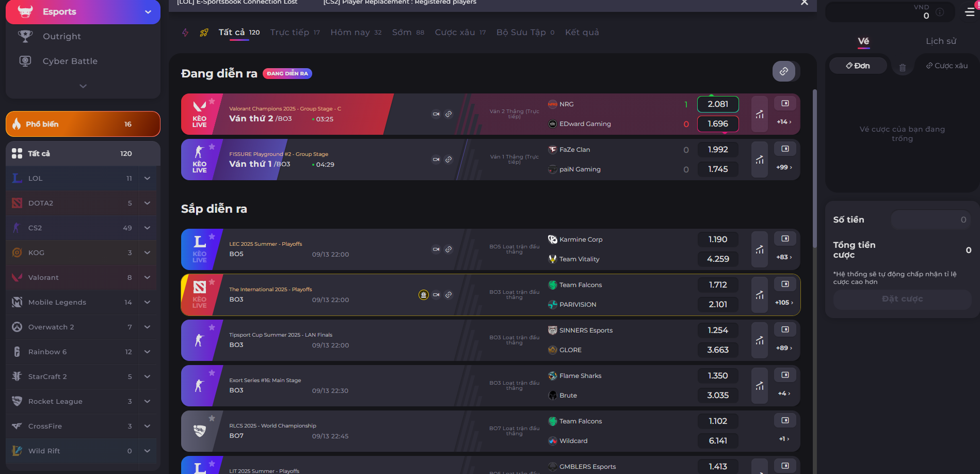980x474 pixels.
Task: Select odds 2.101 for PARIVISION
Action: [718, 305]
